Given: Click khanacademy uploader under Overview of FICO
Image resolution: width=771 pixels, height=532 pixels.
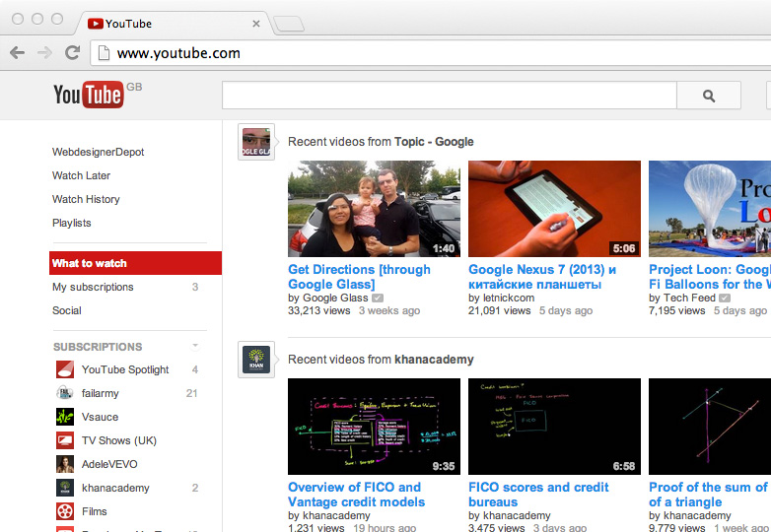Looking at the screenshot, I should tap(336, 515).
